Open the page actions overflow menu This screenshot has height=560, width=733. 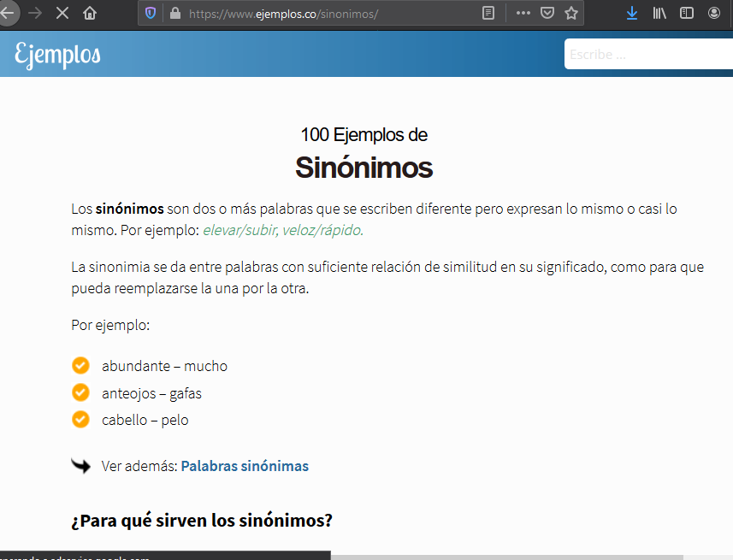pyautogui.click(x=521, y=13)
